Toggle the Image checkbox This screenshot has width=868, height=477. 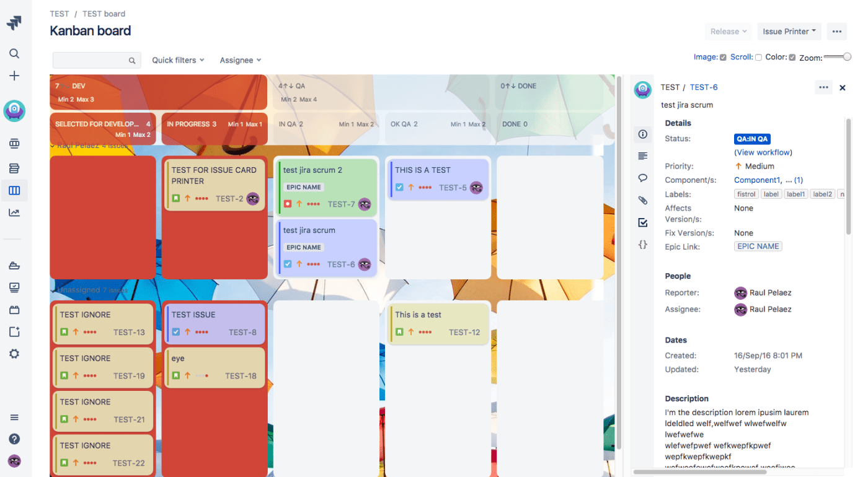(x=723, y=58)
